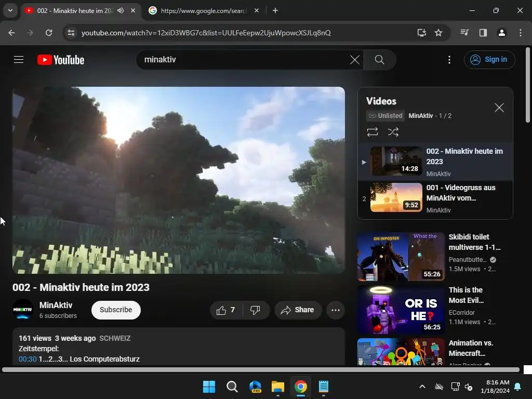The image size is (532, 399).
Task: Open Skibidi toilet multiverse video thumbnail
Action: click(x=401, y=257)
